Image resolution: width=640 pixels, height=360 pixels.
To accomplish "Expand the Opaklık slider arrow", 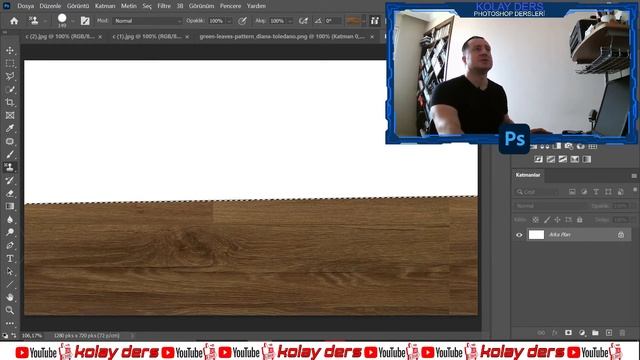I will 229,21.
